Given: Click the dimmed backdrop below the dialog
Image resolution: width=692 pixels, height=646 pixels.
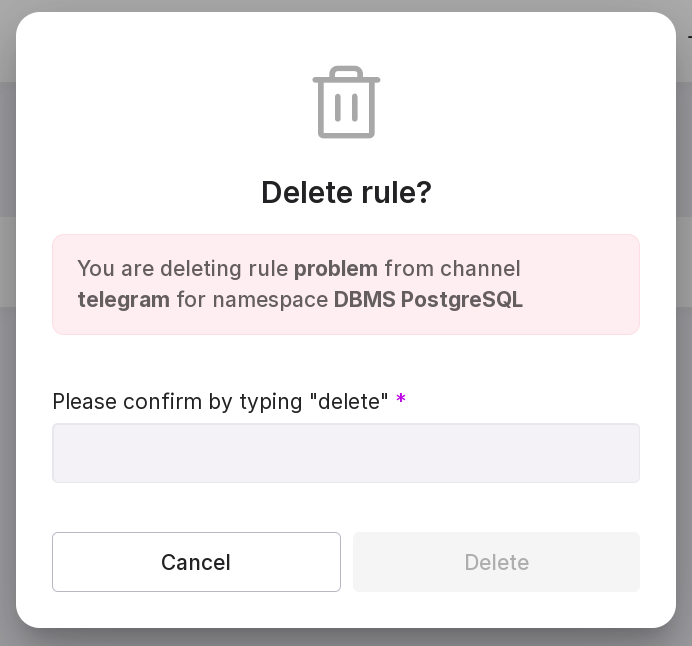Looking at the screenshot, I should [346, 638].
